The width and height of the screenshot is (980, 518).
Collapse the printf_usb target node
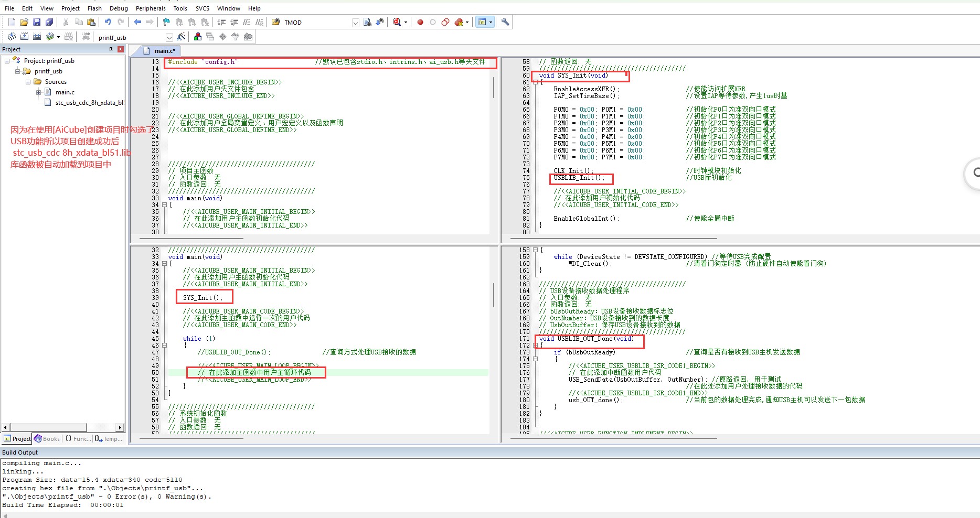point(17,71)
